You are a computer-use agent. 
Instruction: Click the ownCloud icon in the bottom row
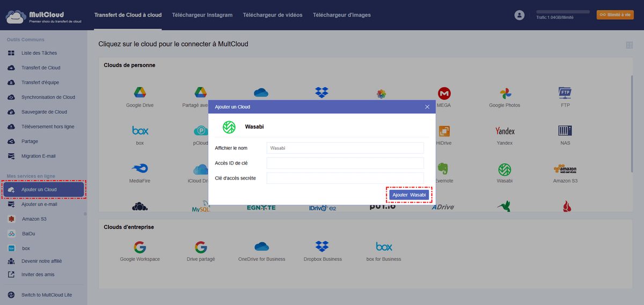coord(140,206)
